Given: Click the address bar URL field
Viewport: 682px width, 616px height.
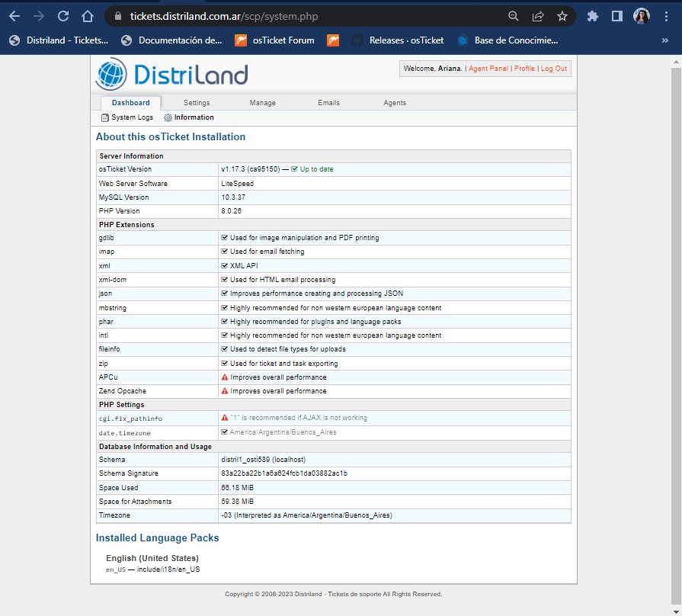Looking at the screenshot, I should pyautogui.click(x=305, y=16).
